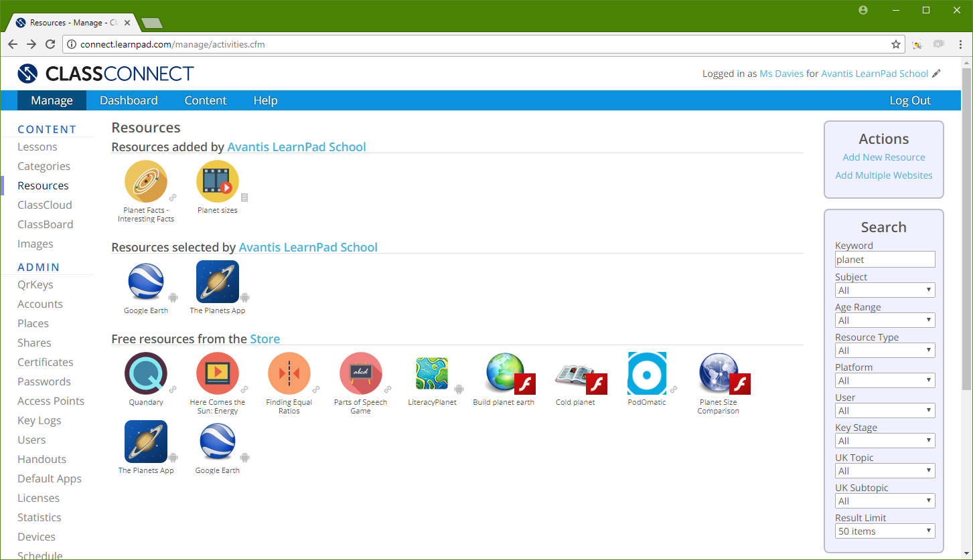Screen dimensions: 973x560
Task: Open the PodOmatic resource icon
Action: (x=647, y=373)
